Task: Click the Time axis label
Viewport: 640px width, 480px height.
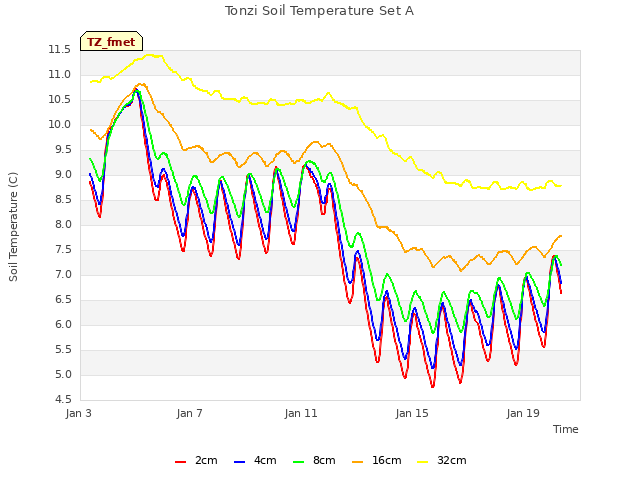Action: click(x=566, y=429)
